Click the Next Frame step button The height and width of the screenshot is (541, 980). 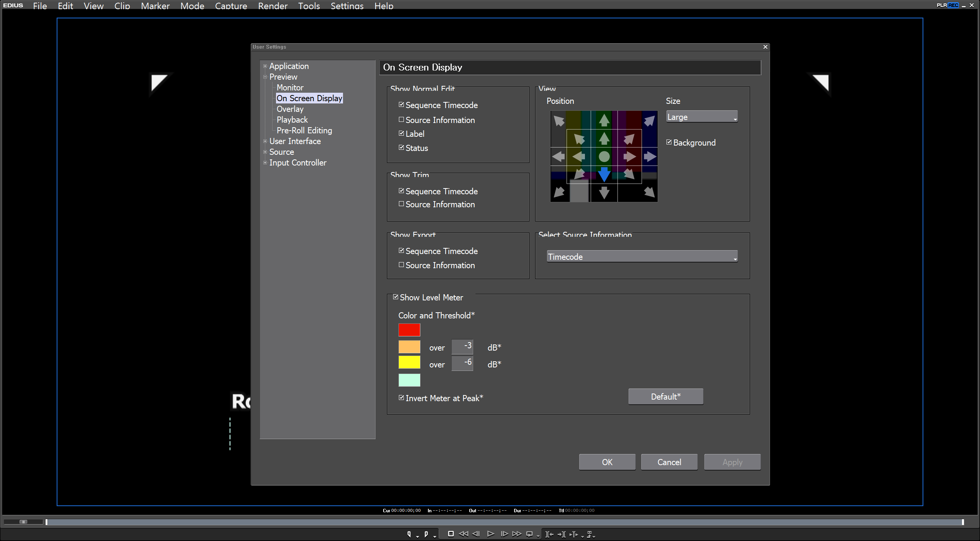point(504,534)
